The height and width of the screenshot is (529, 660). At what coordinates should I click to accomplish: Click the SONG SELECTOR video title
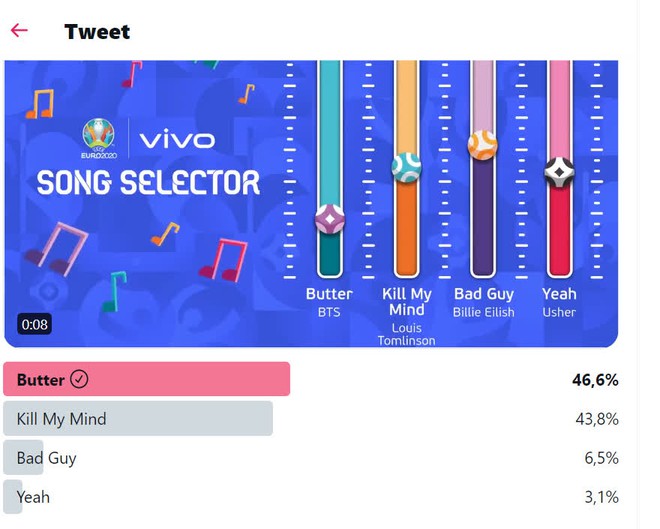coord(148,183)
